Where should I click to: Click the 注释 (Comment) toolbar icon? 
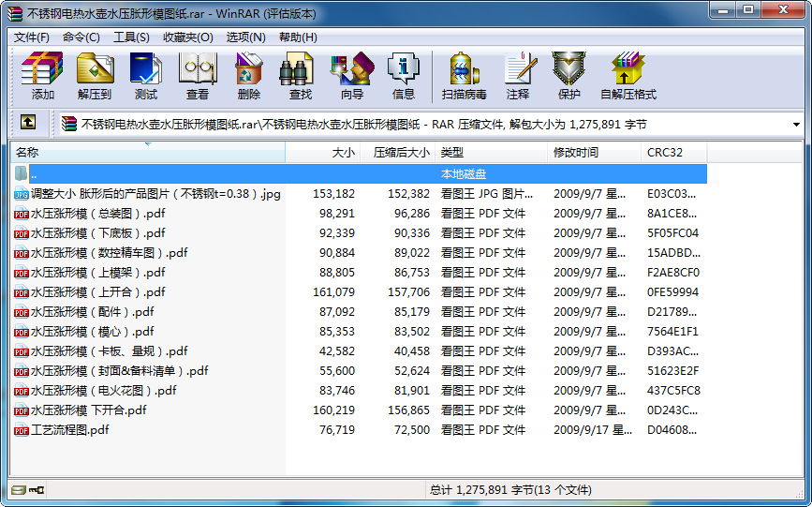click(520, 67)
